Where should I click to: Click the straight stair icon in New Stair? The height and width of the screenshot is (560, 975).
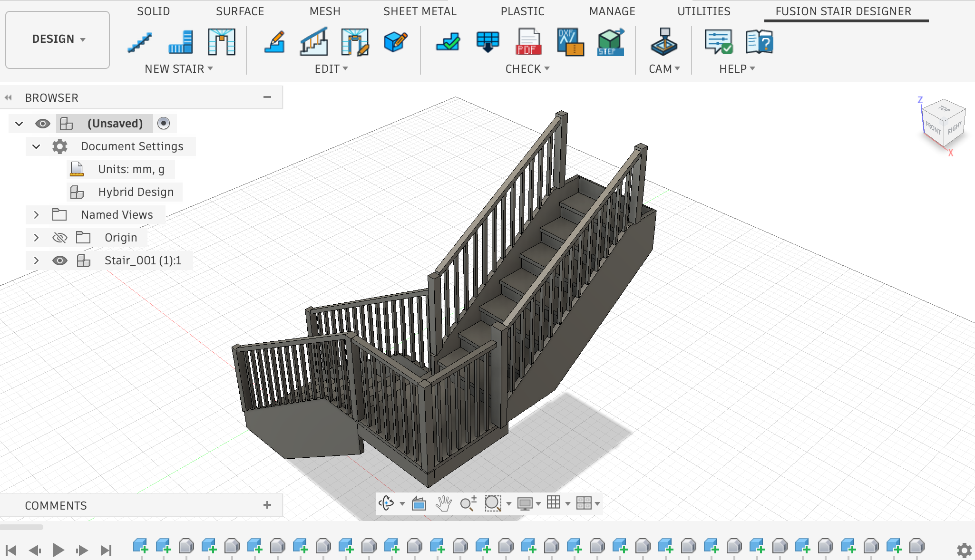point(140,42)
